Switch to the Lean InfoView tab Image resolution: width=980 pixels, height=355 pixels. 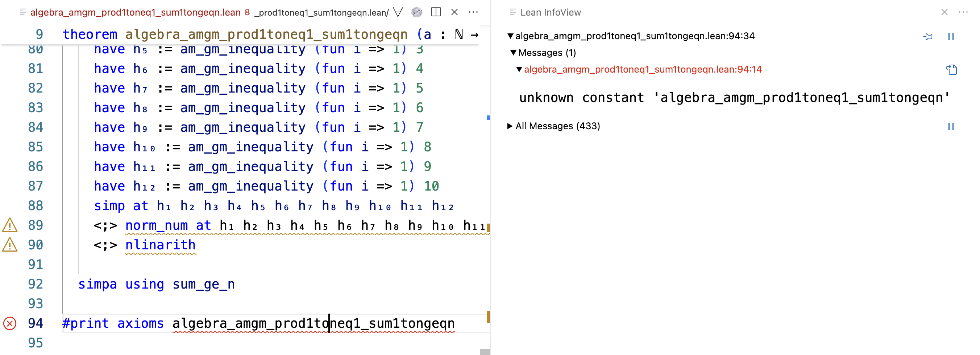(550, 13)
